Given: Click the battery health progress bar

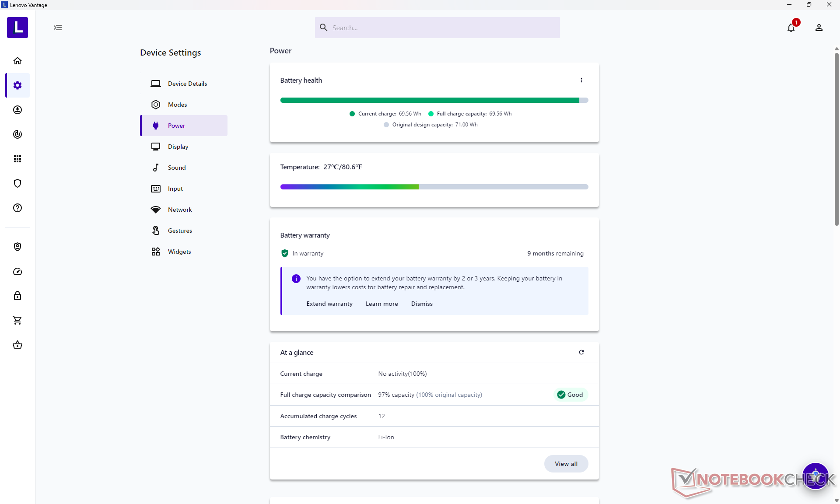Looking at the screenshot, I should pyautogui.click(x=434, y=100).
